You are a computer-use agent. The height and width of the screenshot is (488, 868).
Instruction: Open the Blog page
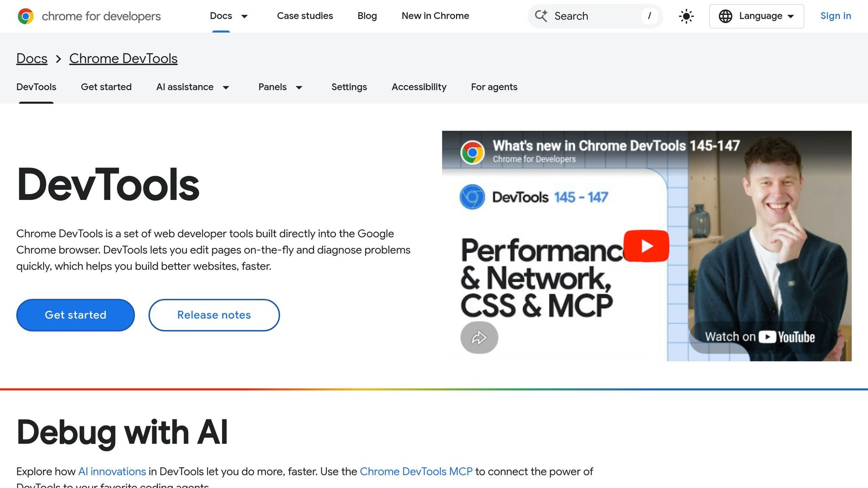point(367,16)
